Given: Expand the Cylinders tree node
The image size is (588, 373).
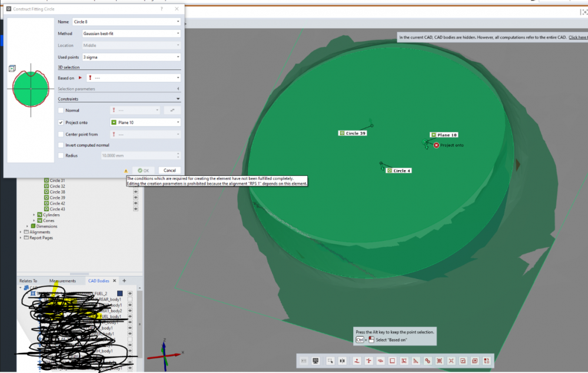Looking at the screenshot, I should (34, 215).
